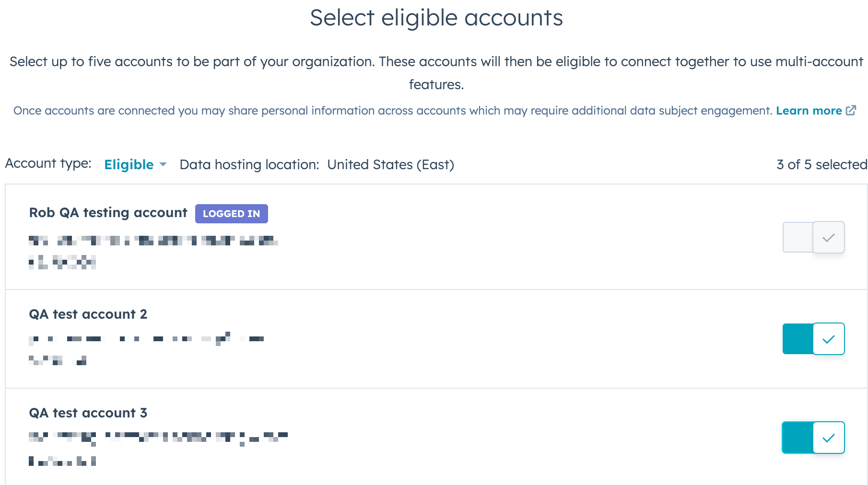This screenshot has width=868, height=485.
Task: Click the Account type label
Action: click(x=48, y=163)
